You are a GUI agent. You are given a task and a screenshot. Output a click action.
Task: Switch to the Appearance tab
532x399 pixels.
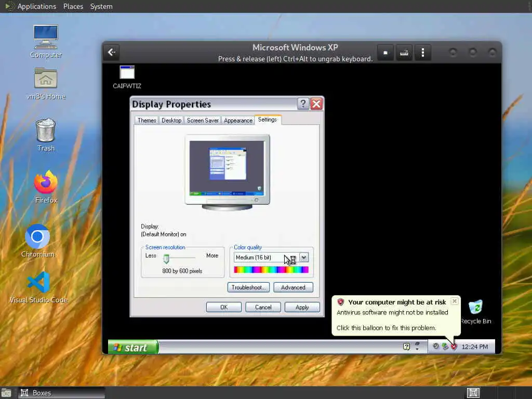click(x=238, y=121)
